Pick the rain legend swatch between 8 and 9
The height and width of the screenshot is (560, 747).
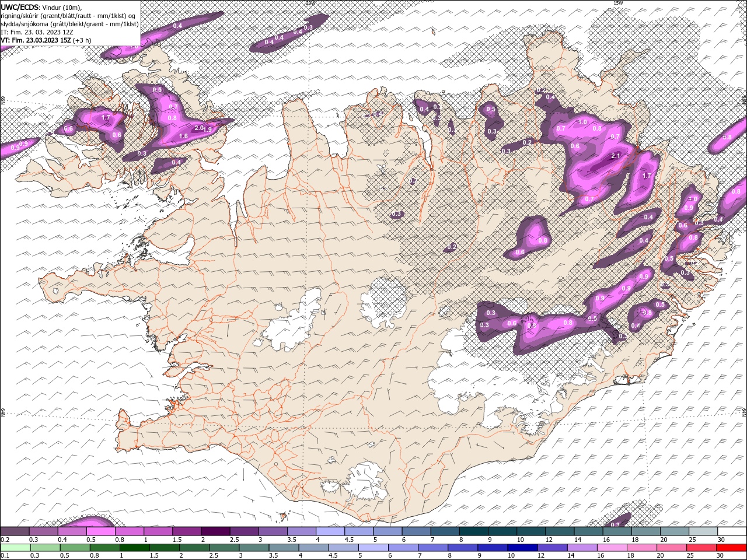[x=462, y=548]
